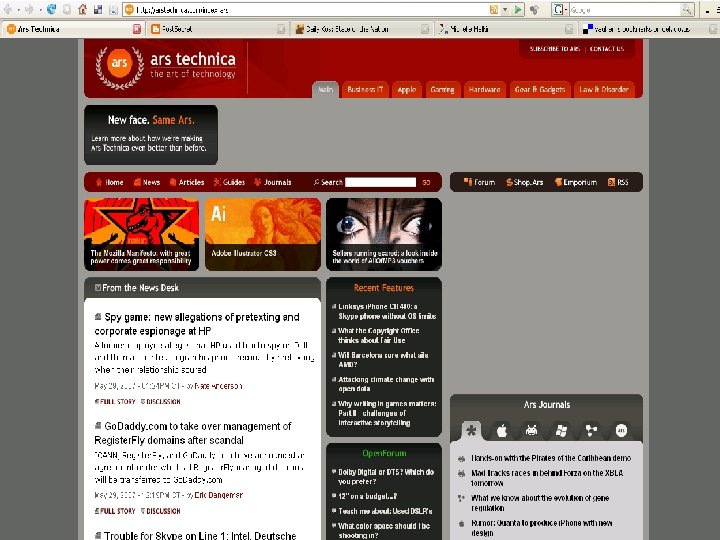This screenshot has width=720, height=540.
Task: Click the ars technica logo
Action: (166, 67)
